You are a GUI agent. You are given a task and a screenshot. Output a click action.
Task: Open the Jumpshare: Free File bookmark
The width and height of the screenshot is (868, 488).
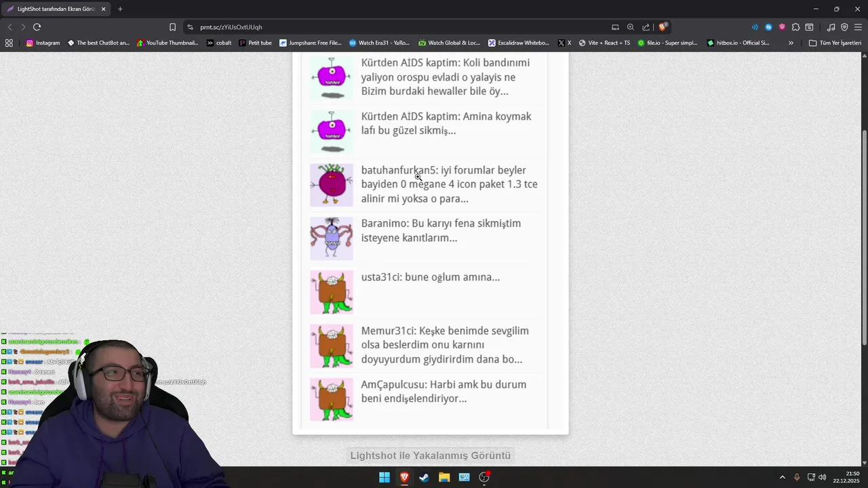pyautogui.click(x=311, y=43)
